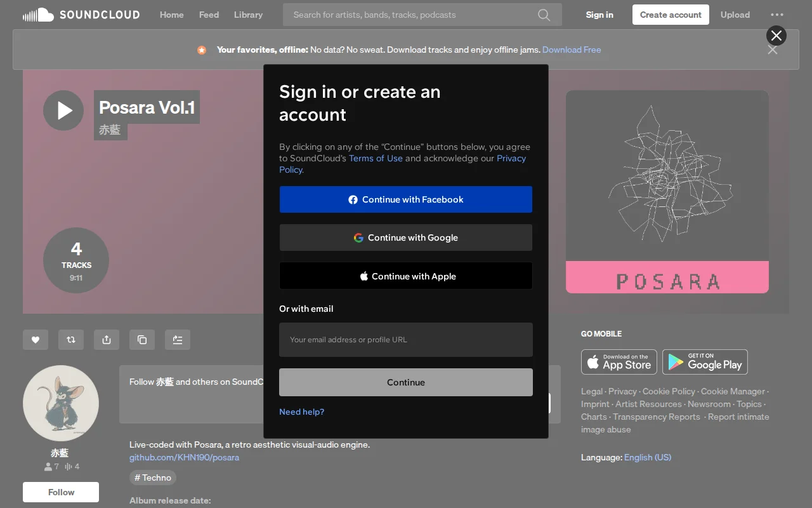Screen dimensions: 812x508
Task: Repost the album
Action: point(71,340)
